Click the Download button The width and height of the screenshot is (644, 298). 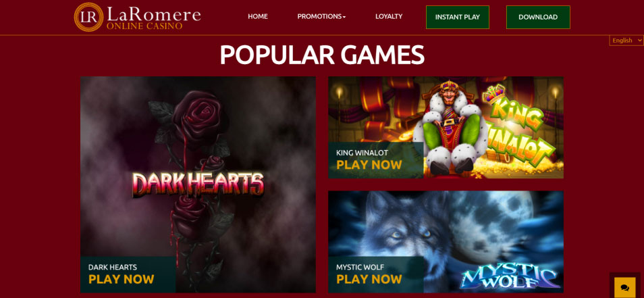click(538, 18)
